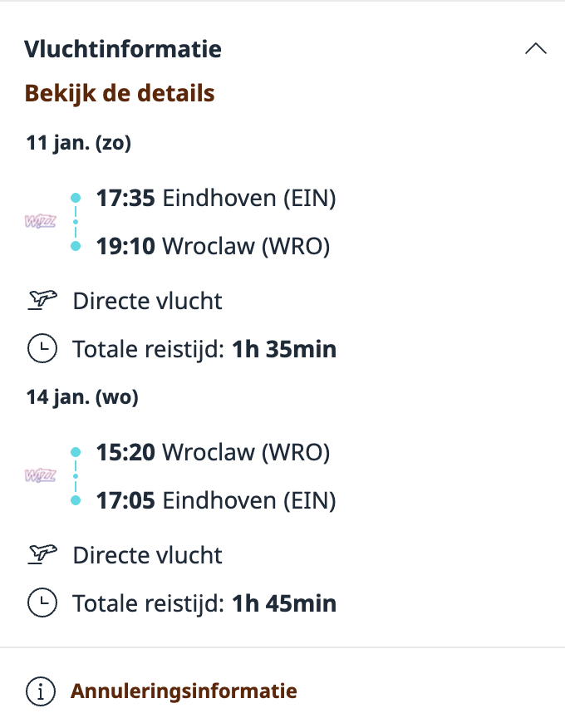Viewport: 565px width, 728px height.
Task: Open Annuleringsinformatie
Action: pos(184,690)
